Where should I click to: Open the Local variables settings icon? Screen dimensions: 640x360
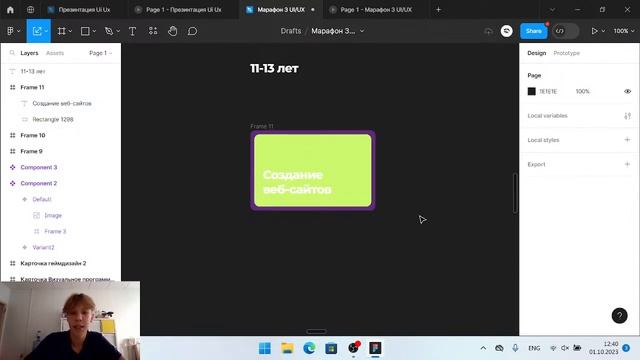pos(627,116)
